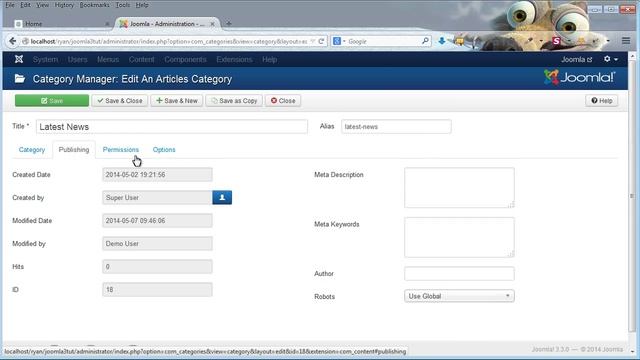
Task: Reload the page with the refresh icon
Action: pos(321,41)
